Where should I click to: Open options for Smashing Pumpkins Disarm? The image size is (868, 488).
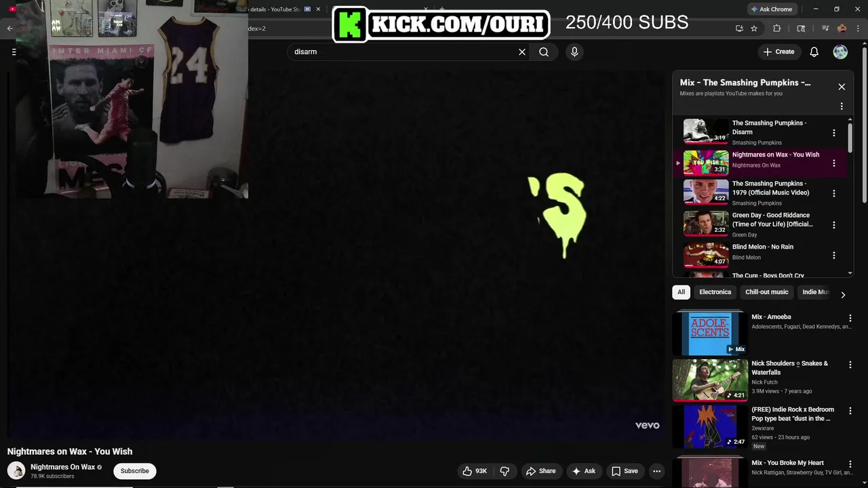coord(834,133)
